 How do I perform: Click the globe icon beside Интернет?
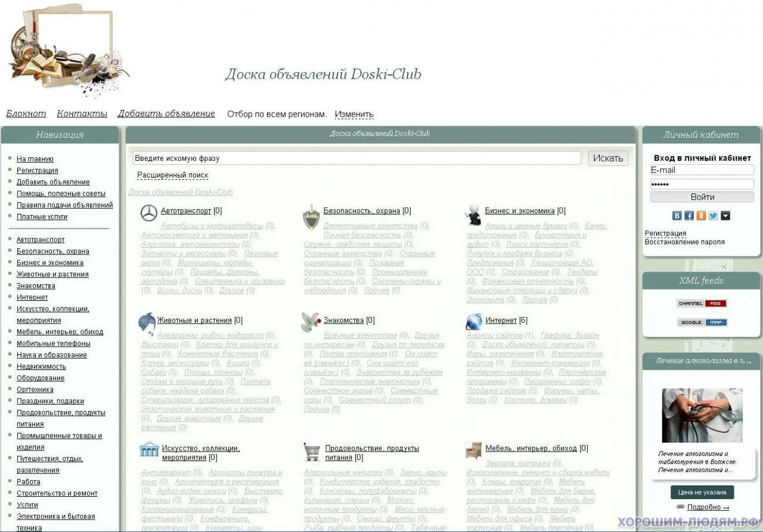pyautogui.click(x=474, y=322)
